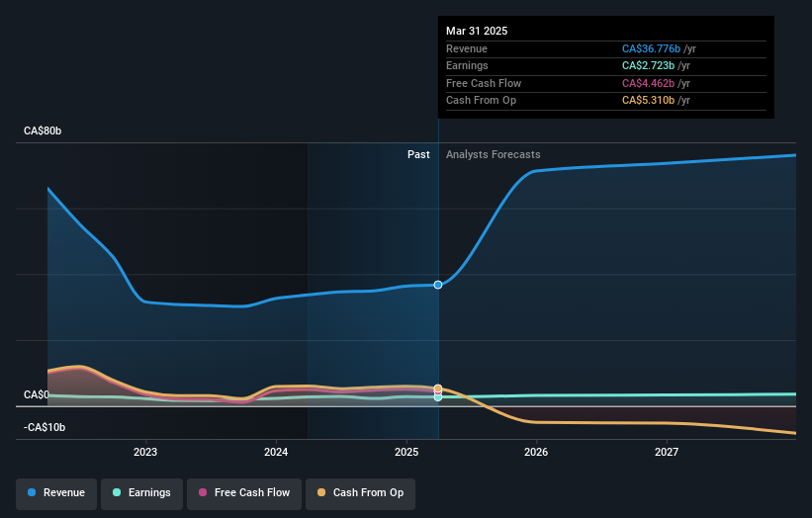Click the teal Earnings data point marker
Screen dimensions: 812x518
click(x=438, y=397)
